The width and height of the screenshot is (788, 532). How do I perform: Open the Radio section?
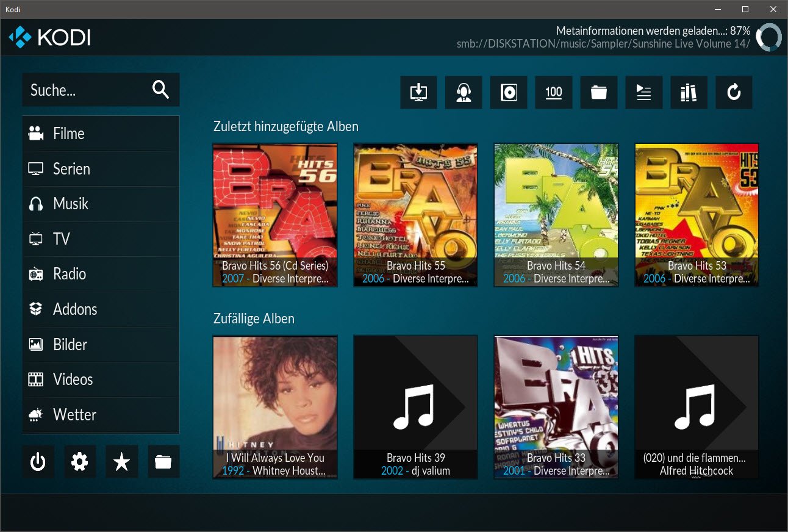101,274
